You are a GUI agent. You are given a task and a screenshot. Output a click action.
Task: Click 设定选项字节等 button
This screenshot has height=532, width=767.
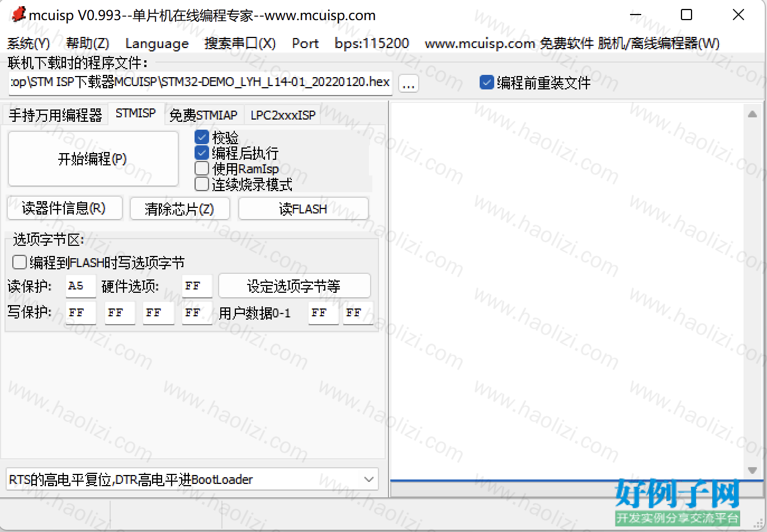(294, 286)
